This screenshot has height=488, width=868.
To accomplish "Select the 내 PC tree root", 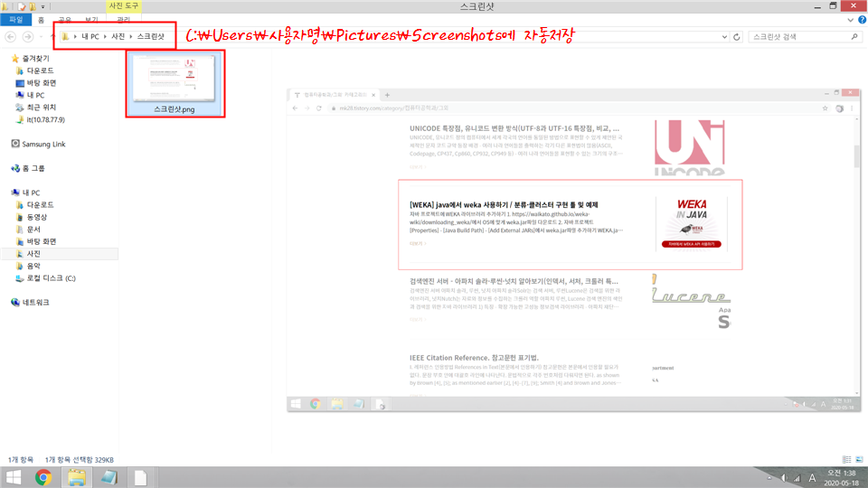I will [x=25, y=192].
